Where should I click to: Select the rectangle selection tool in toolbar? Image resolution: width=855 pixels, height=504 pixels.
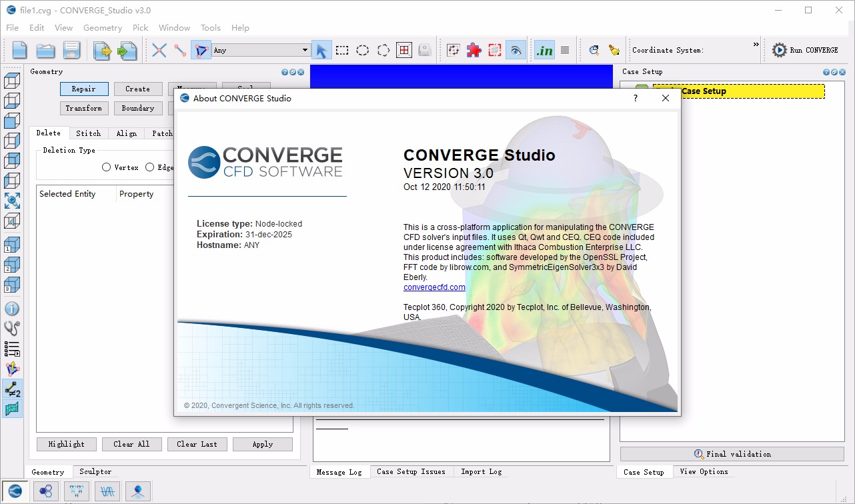pos(342,50)
